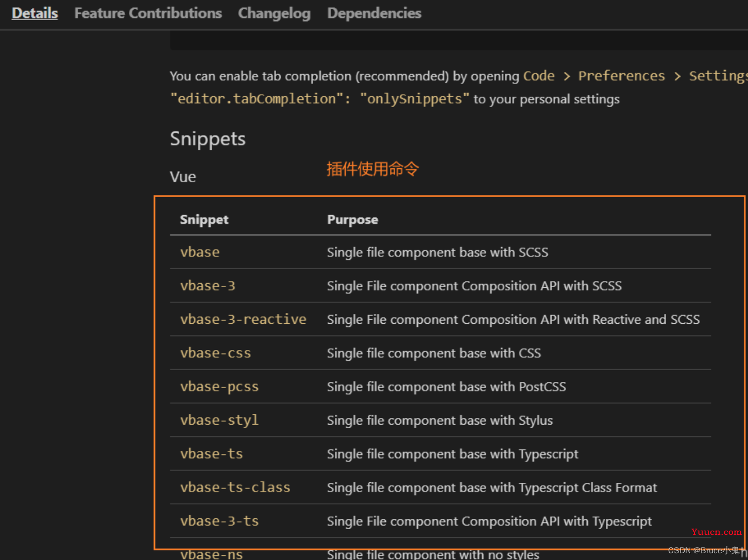The image size is (748, 560).
Task: Click "Single file component base with PostCSS"
Action: tap(446, 387)
